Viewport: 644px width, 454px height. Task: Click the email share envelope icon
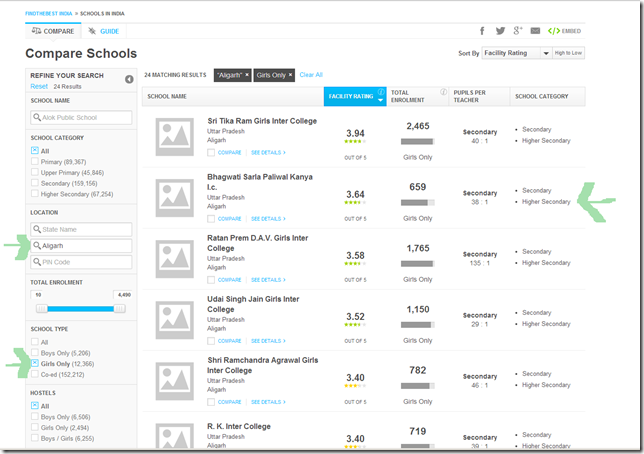click(x=535, y=31)
